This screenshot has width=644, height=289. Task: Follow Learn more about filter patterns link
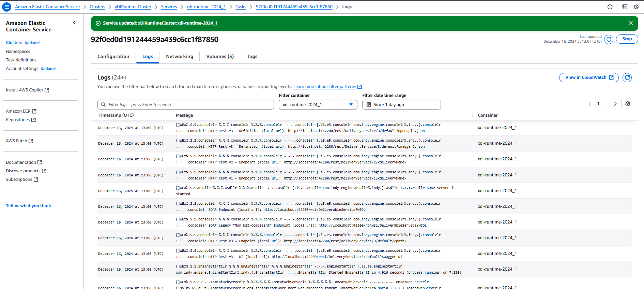pyautogui.click(x=327, y=87)
